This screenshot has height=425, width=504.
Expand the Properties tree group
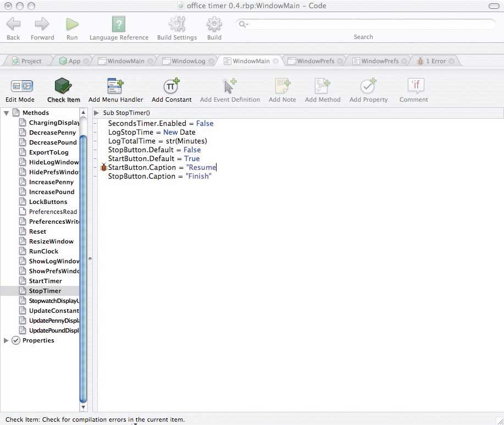(x=7, y=340)
